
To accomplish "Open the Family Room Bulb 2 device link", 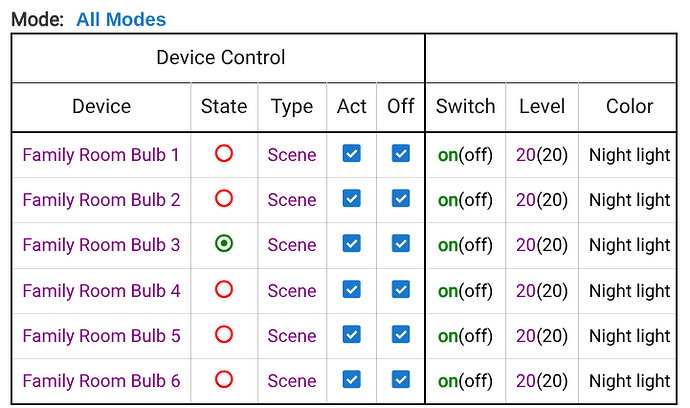I will pos(101,200).
